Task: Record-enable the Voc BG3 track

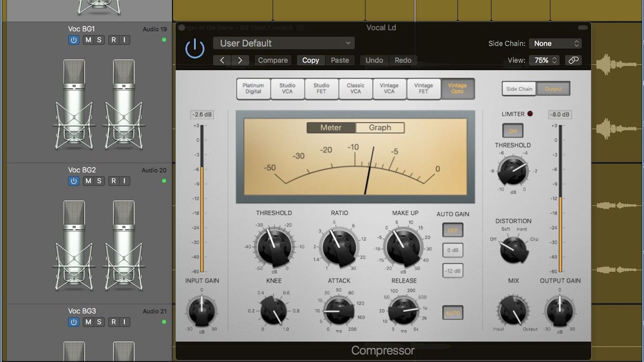Action: click(114, 322)
